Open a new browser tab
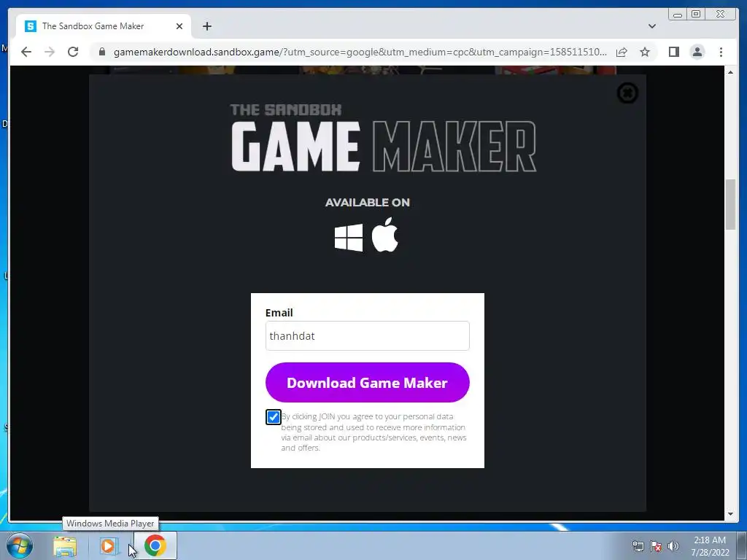 pos(206,26)
